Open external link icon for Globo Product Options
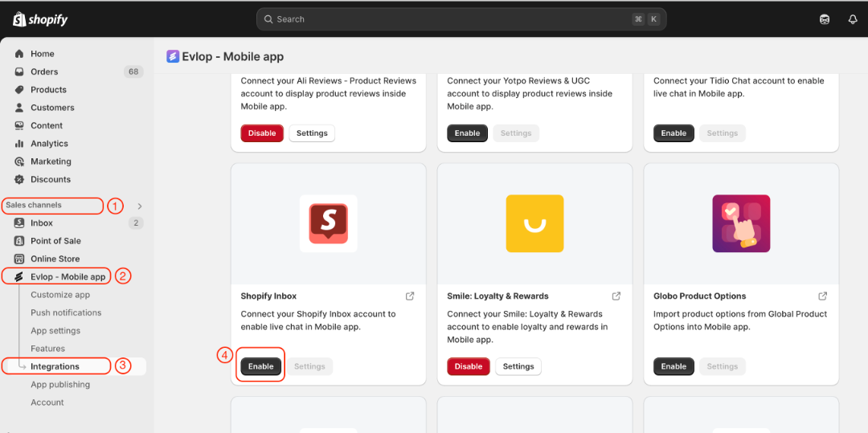This screenshot has width=868, height=433. pos(823,296)
